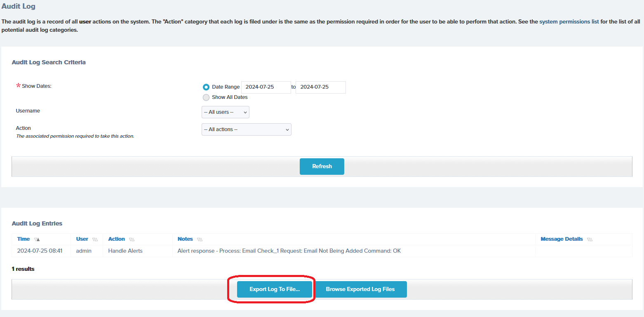
Task: Click the end date input field
Action: click(x=320, y=87)
